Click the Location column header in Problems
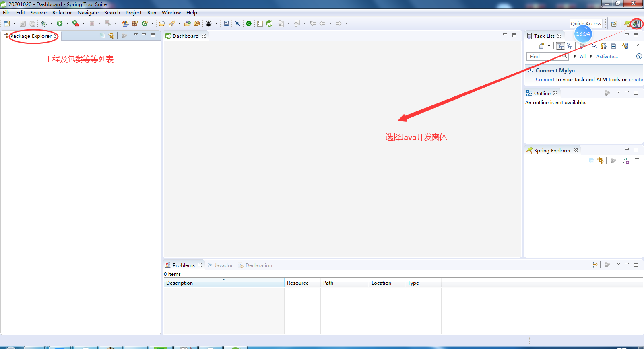This screenshot has width=644, height=349. coord(387,283)
